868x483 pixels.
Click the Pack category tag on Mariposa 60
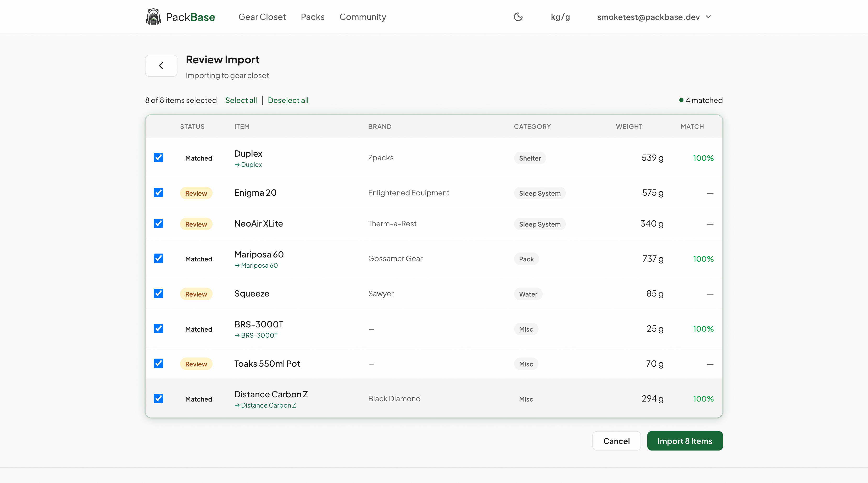526,259
